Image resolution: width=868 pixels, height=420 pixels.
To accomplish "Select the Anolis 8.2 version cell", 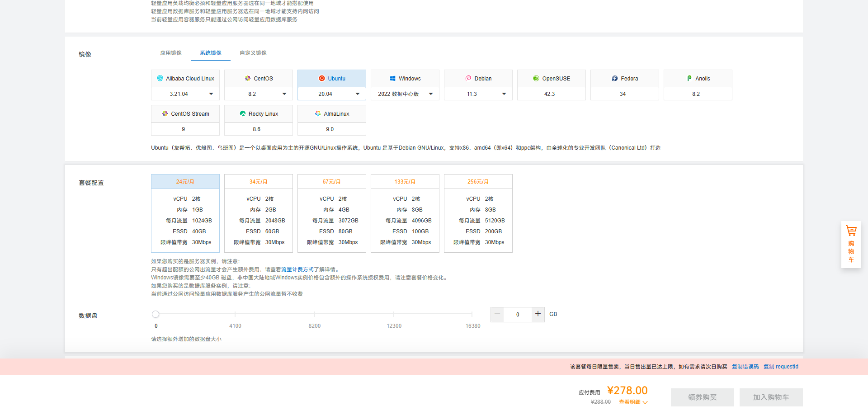I will [698, 94].
